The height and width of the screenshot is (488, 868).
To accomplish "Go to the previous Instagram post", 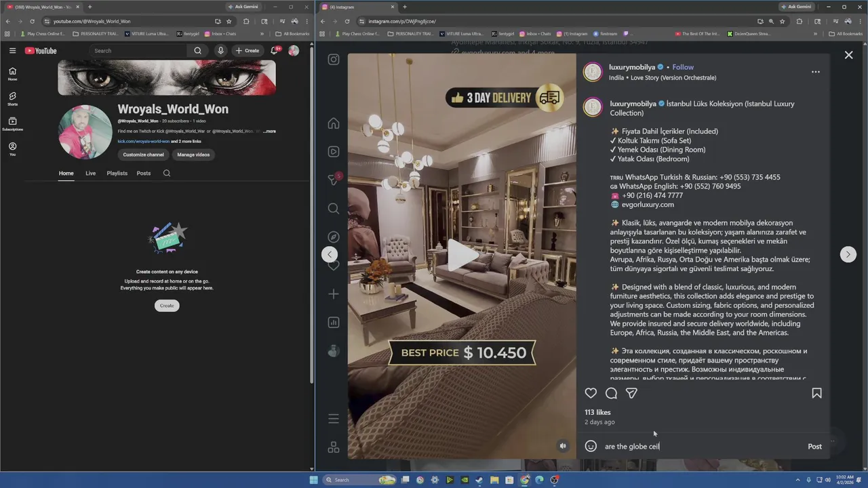I will pyautogui.click(x=330, y=254).
